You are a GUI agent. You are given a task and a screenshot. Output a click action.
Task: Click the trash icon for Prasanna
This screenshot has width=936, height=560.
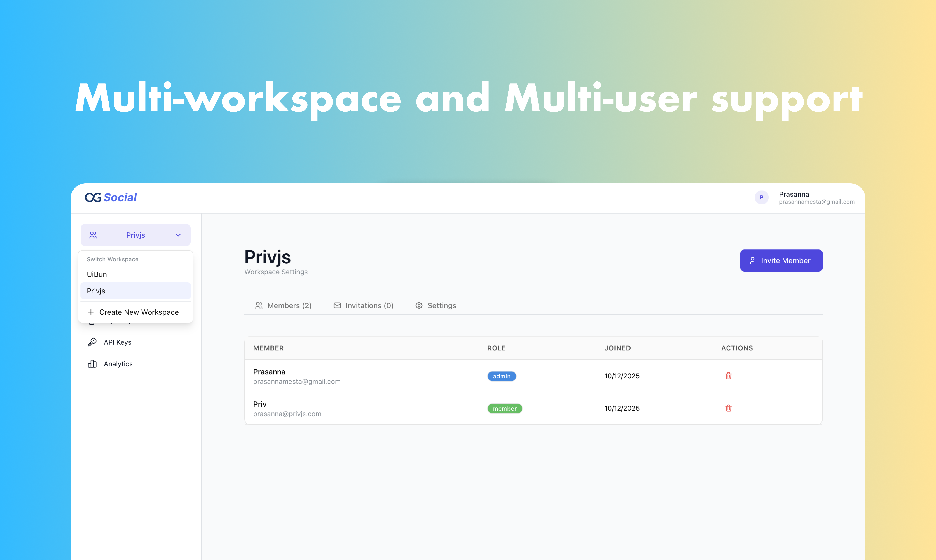[x=728, y=376]
